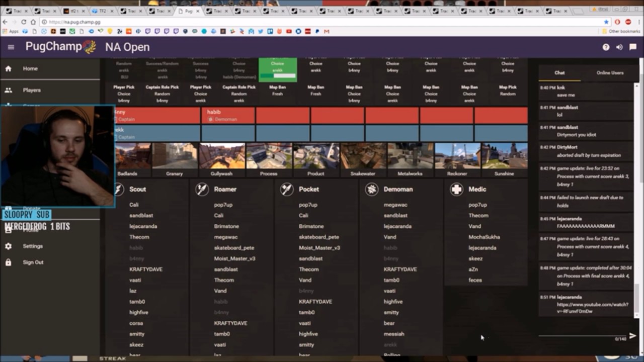Open the Gmail bookmark icon
644x362 pixels.
click(327, 31)
